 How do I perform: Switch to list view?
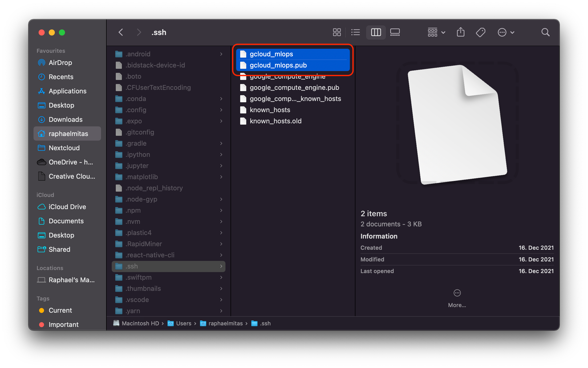[355, 32]
